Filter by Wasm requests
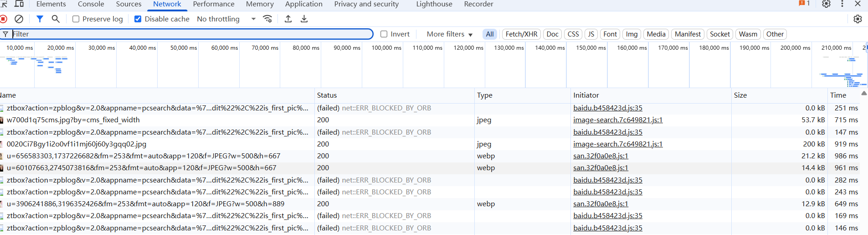 point(748,34)
